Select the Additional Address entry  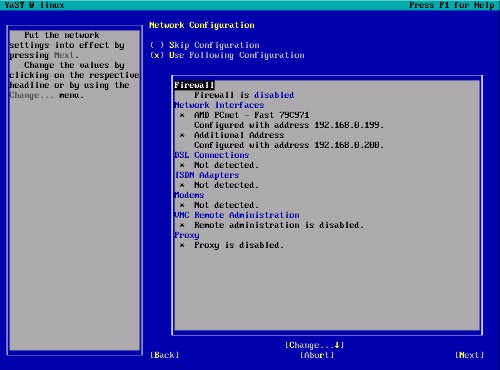[239, 135]
